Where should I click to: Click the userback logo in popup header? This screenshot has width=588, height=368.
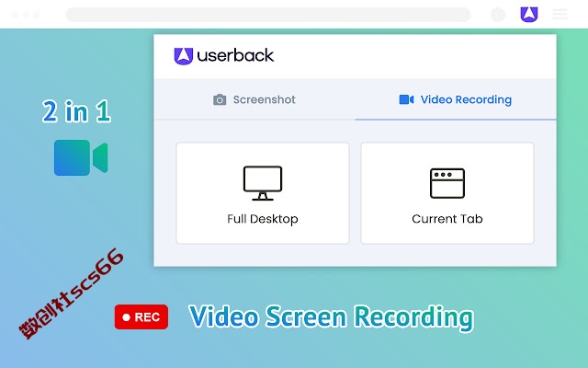224,56
